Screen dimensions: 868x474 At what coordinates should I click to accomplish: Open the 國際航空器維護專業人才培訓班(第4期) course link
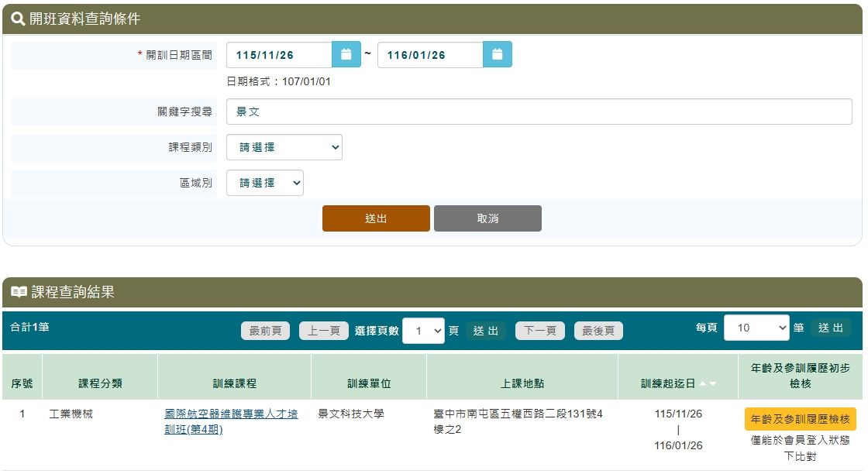coord(231,421)
